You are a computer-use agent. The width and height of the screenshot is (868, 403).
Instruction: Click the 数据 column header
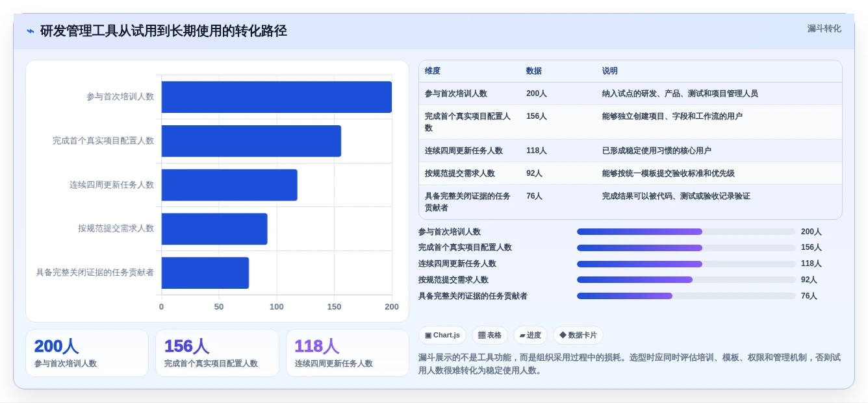[534, 71]
